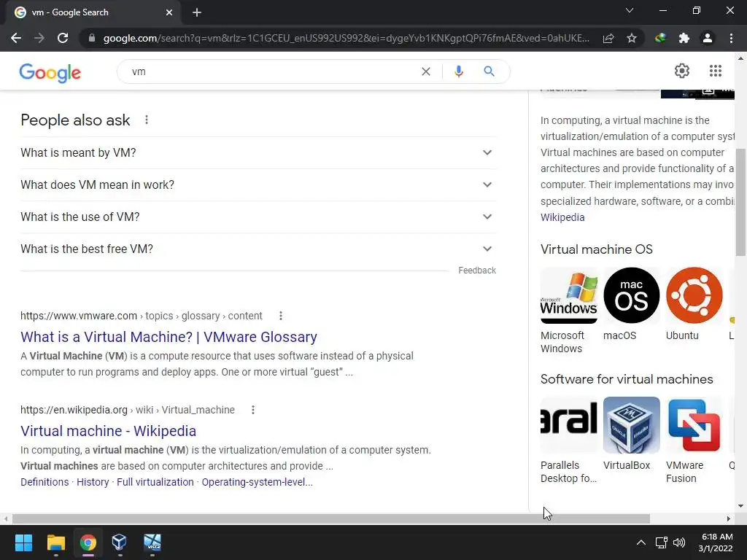This screenshot has width=747, height=560.
Task: Open People also ask options menu
Action: (147, 120)
